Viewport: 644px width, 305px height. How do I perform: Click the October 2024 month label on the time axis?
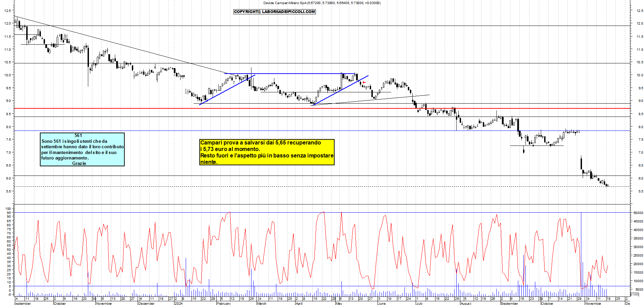(547, 303)
